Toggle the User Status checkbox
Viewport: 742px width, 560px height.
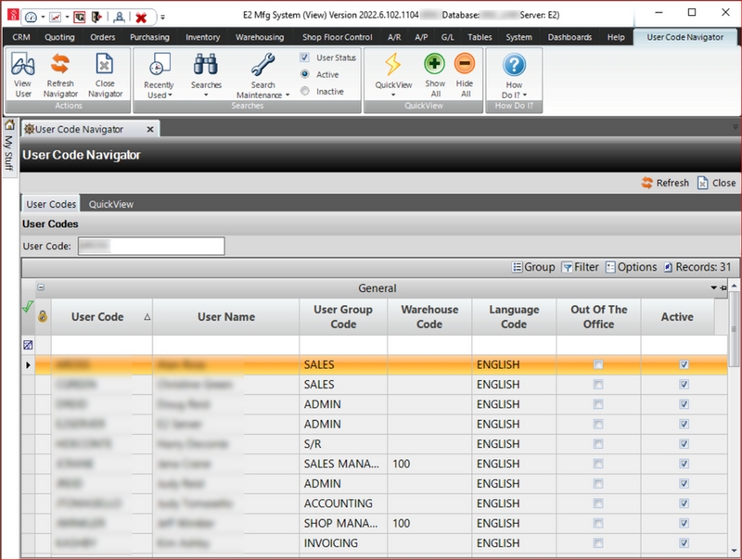(305, 57)
